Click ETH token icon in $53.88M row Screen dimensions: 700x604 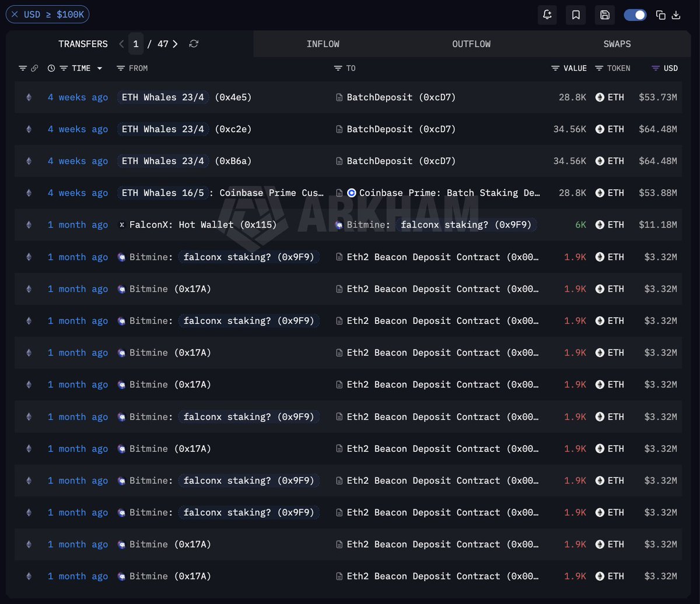click(x=600, y=193)
